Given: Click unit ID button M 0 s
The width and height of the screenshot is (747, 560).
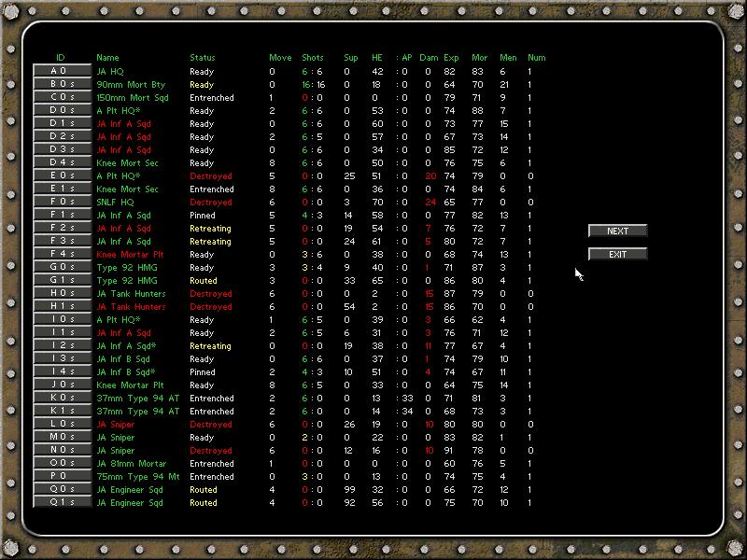Looking at the screenshot, I should tap(62, 437).
